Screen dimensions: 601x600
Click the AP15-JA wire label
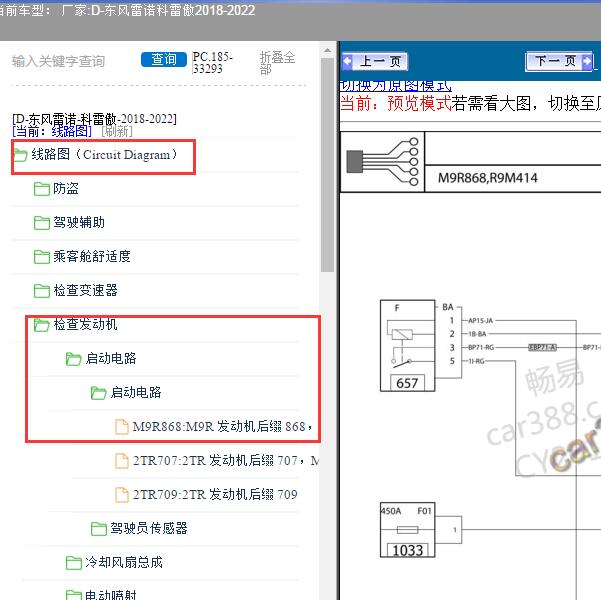(x=481, y=321)
